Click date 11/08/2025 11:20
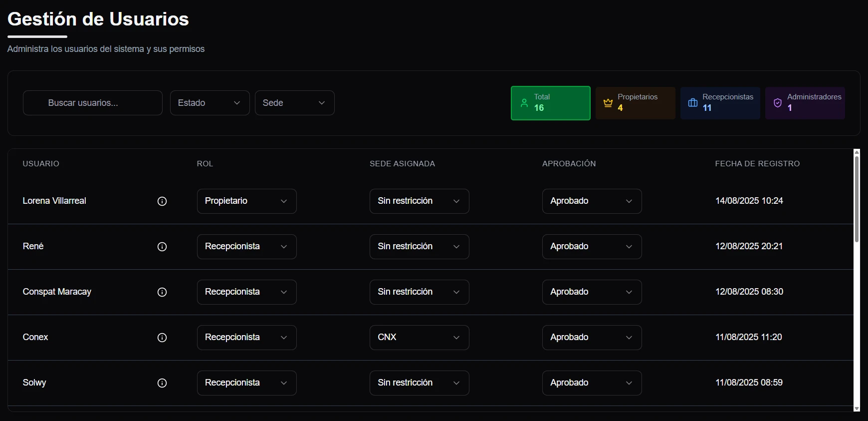This screenshot has width=868, height=421. (749, 337)
